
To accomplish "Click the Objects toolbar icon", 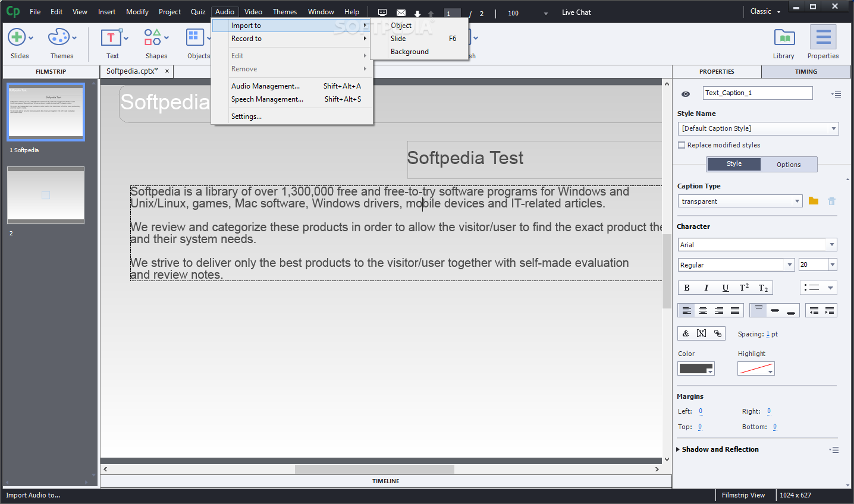I will [x=195, y=37].
